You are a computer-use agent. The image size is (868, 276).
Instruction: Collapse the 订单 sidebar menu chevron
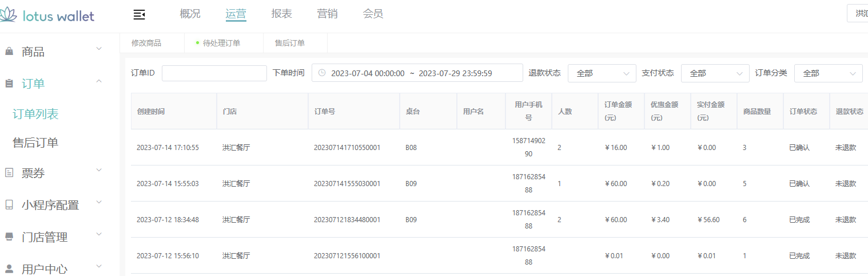[99, 81]
